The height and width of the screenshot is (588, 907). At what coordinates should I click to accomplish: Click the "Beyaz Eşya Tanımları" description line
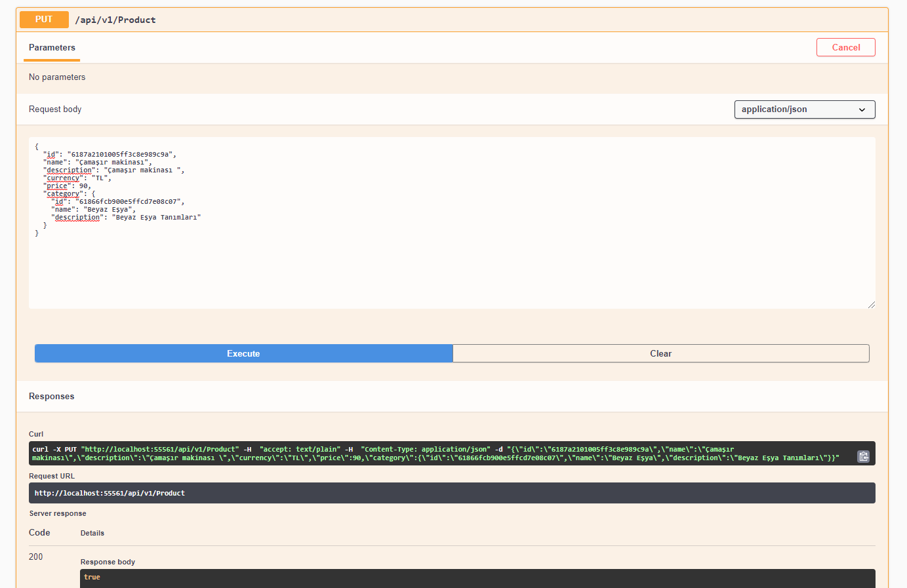click(126, 218)
